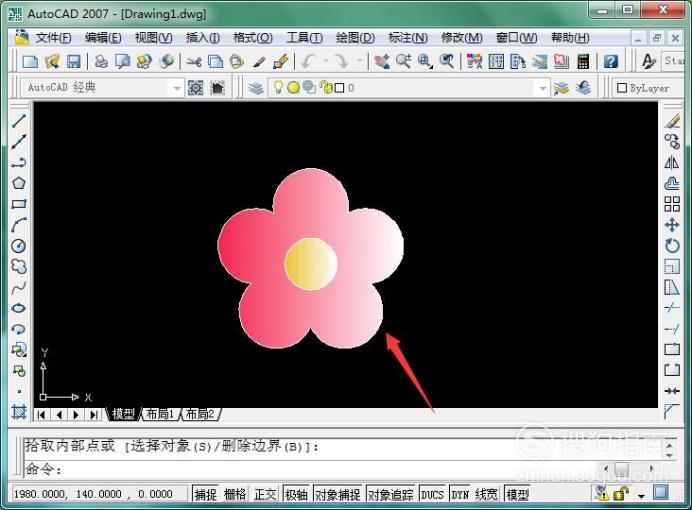
Task: Select the Array tool
Action: click(x=672, y=204)
